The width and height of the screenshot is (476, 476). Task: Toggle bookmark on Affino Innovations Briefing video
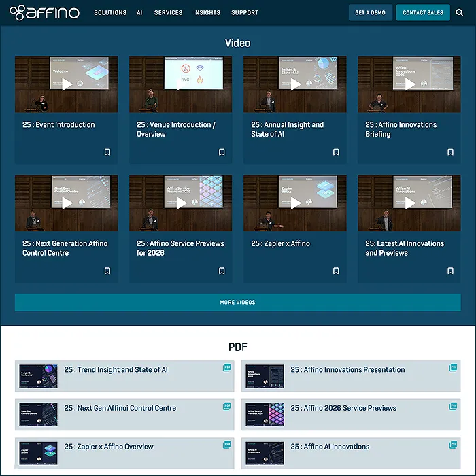click(450, 152)
